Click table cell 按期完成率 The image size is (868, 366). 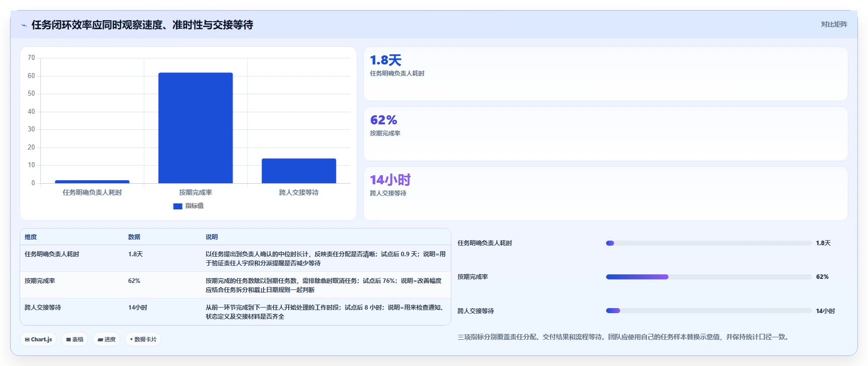point(40,281)
